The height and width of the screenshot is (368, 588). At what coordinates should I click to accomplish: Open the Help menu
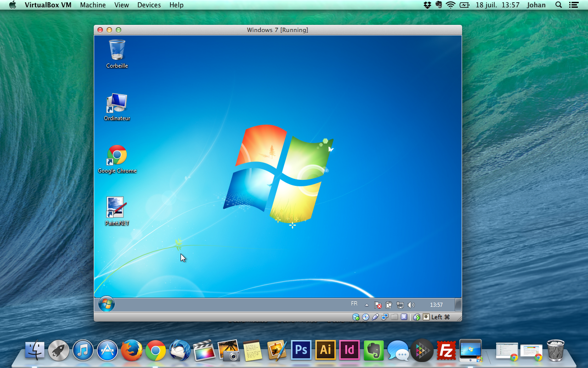click(176, 5)
